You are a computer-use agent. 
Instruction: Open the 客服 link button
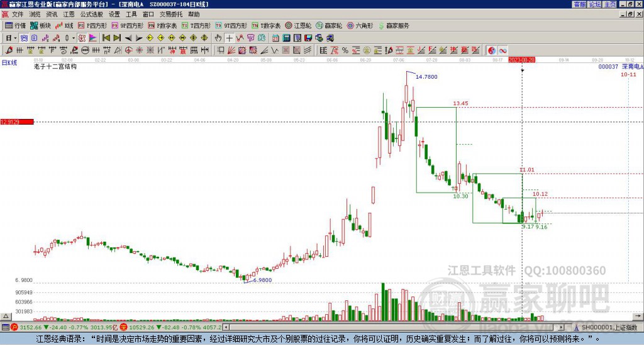579,4
